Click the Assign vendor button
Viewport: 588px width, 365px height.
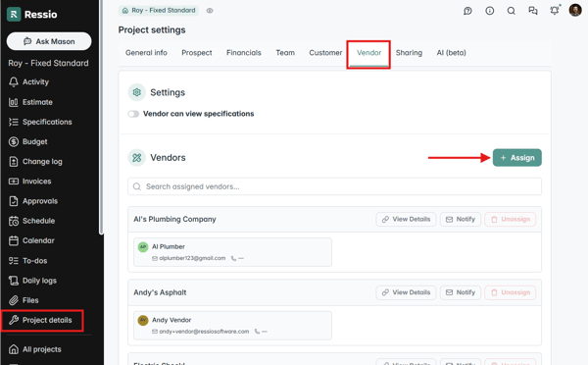517,158
